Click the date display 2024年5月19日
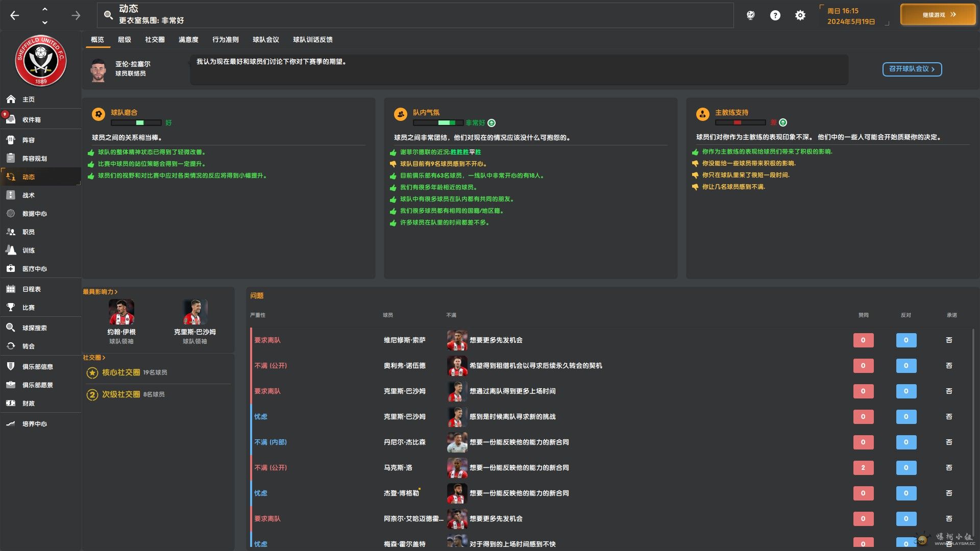 click(851, 21)
